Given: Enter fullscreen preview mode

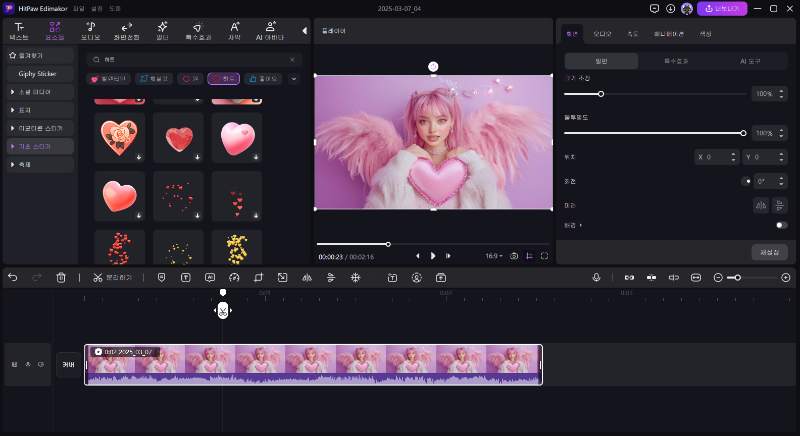Looking at the screenshot, I should (545, 256).
